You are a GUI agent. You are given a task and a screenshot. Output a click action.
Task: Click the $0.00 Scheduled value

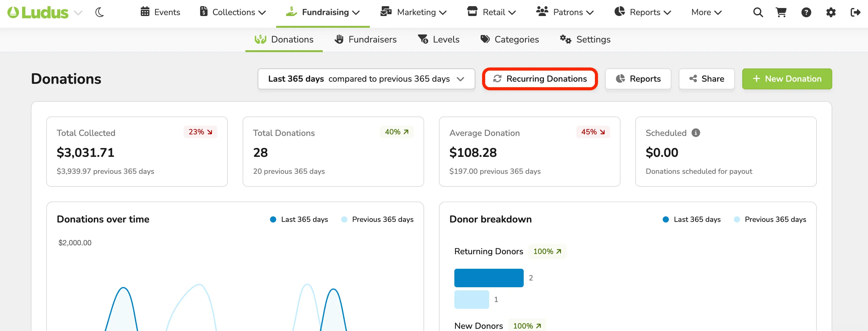662,153
